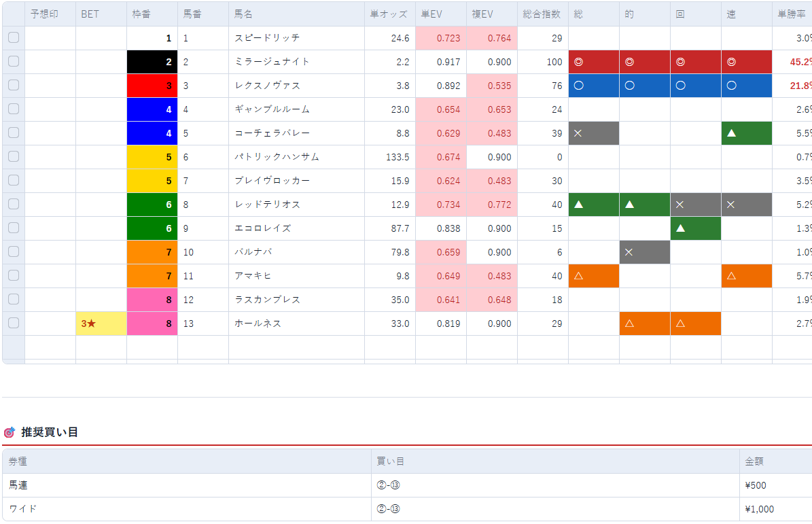
Task: Click the BET column header
Action: click(x=101, y=14)
